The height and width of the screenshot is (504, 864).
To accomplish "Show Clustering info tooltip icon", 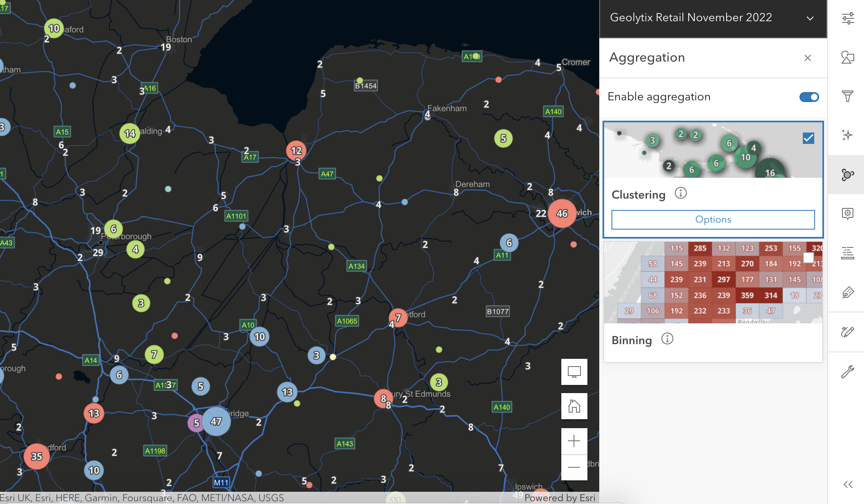I will (x=680, y=193).
